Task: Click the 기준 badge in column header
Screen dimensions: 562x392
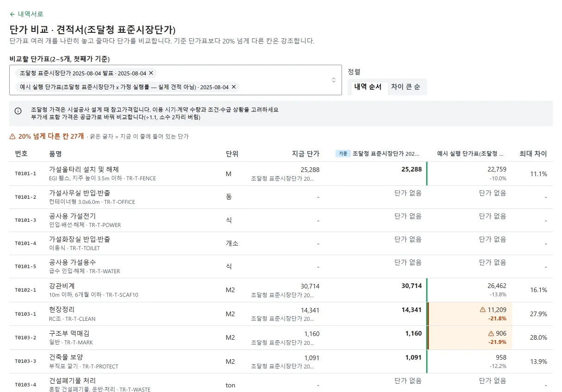Action: pos(343,154)
